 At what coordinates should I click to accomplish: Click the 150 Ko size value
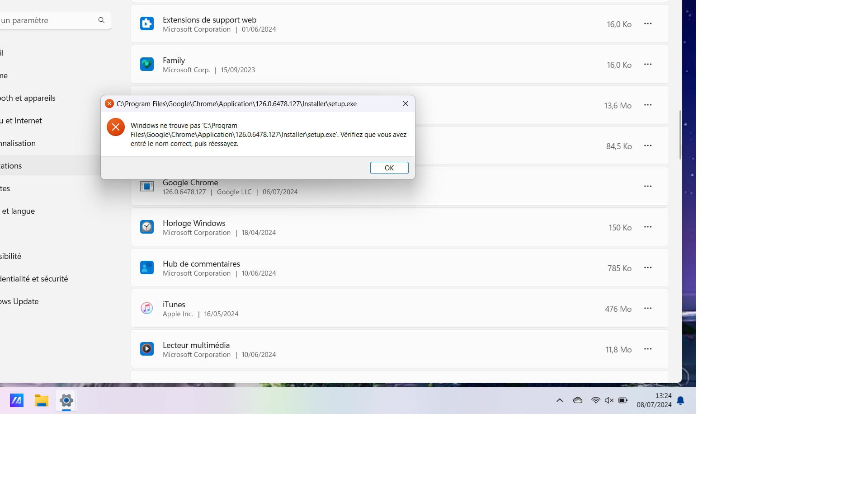coord(620,228)
